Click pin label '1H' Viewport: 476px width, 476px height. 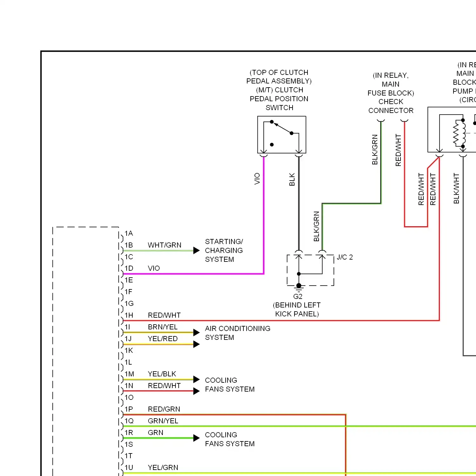(129, 315)
